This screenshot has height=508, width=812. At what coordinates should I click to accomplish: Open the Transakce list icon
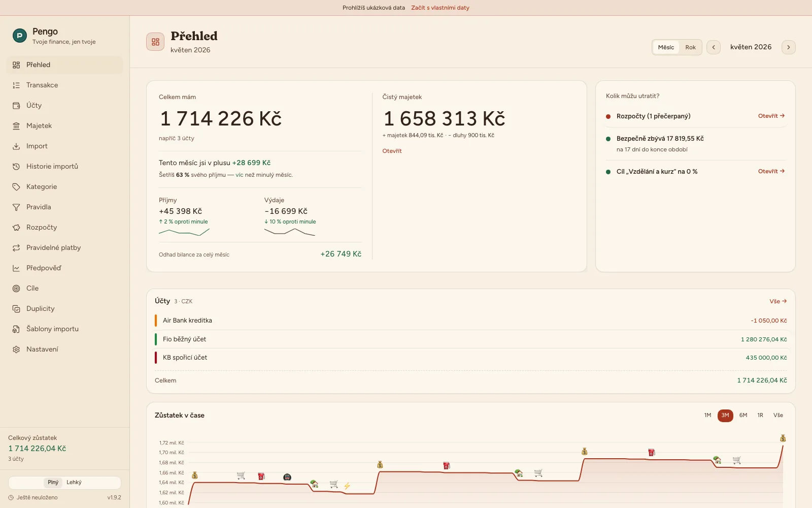click(16, 85)
